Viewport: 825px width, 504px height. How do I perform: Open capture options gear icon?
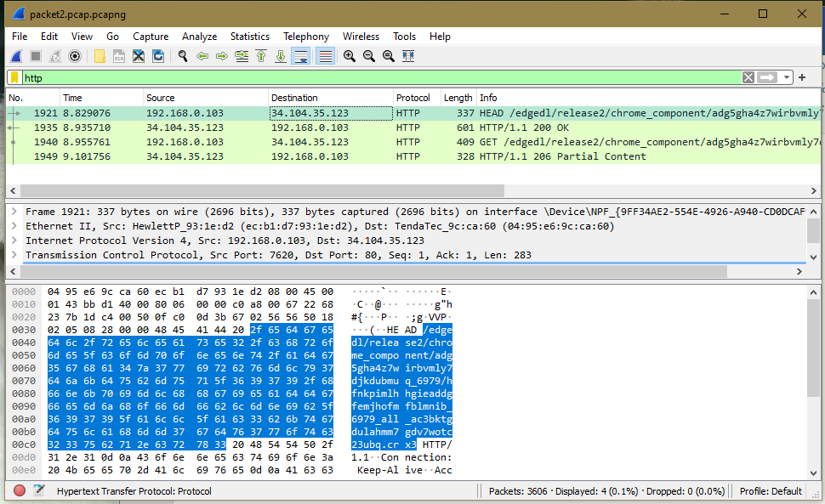[75, 56]
